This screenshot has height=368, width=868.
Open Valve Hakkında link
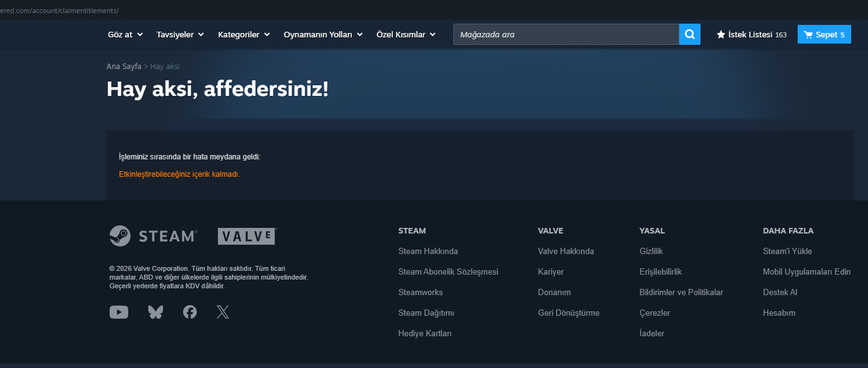point(566,251)
